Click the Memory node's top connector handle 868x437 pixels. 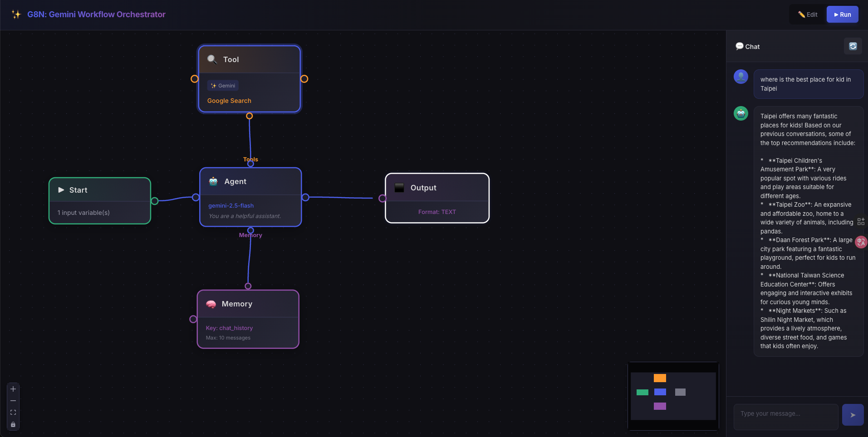pos(248,286)
